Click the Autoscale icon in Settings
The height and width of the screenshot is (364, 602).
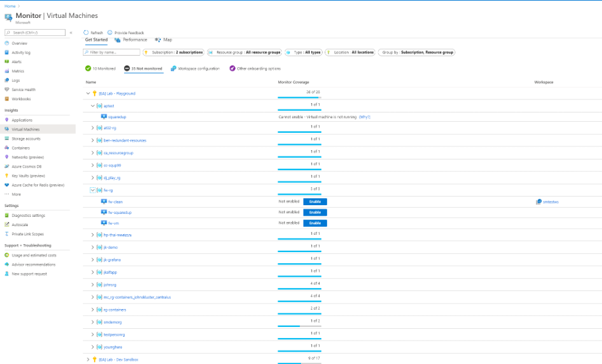click(x=7, y=224)
